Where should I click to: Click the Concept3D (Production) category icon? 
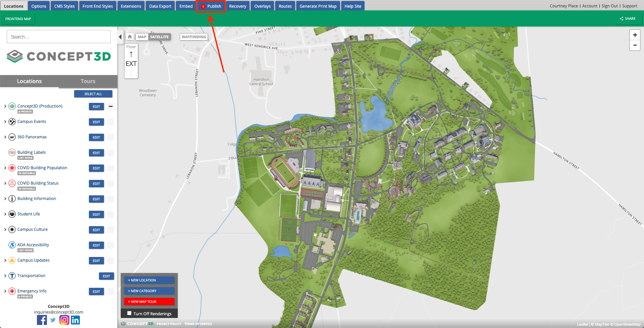(12, 106)
